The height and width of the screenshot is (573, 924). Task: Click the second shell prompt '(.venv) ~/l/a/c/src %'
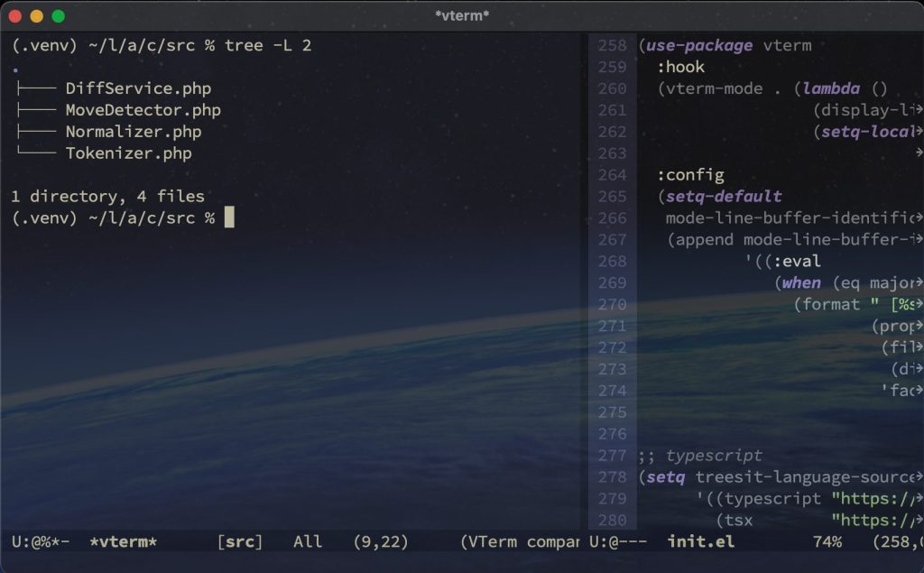tap(113, 218)
